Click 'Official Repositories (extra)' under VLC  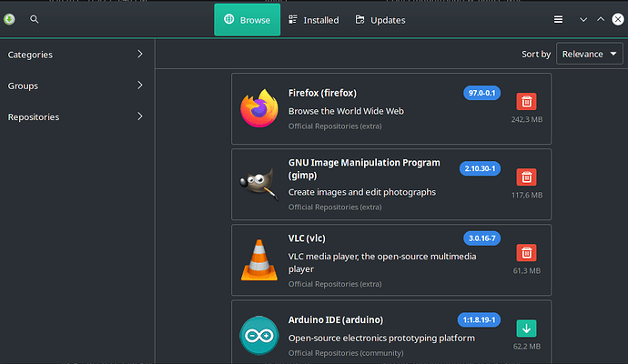click(x=335, y=284)
